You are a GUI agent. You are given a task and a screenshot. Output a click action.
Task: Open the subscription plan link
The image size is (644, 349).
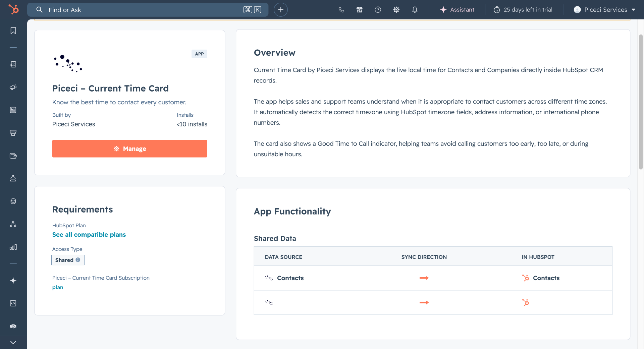pyautogui.click(x=58, y=287)
